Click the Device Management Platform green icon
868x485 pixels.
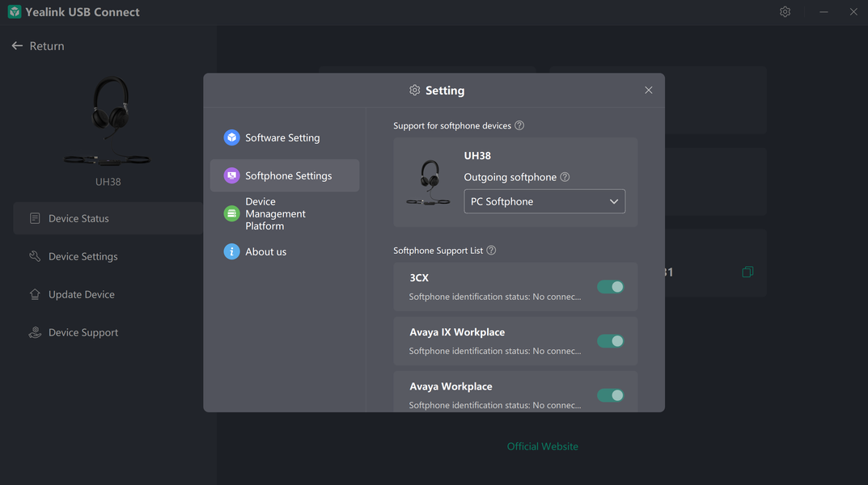click(231, 213)
